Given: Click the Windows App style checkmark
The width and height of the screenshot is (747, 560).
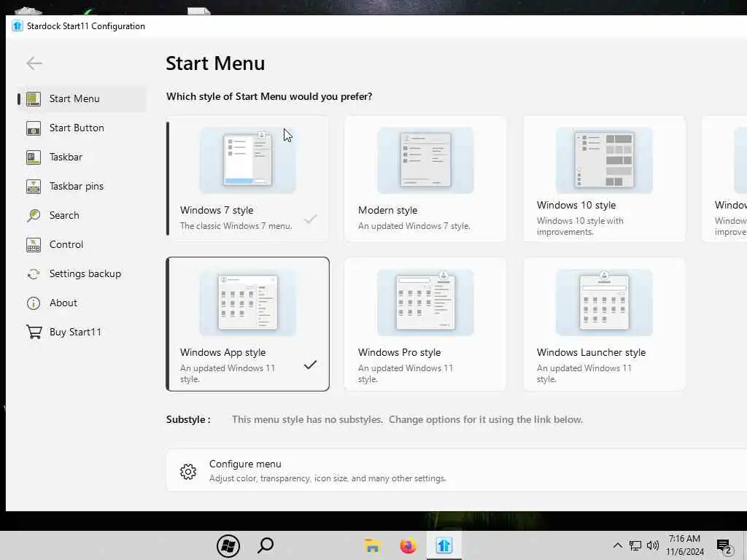Looking at the screenshot, I should (x=310, y=365).
